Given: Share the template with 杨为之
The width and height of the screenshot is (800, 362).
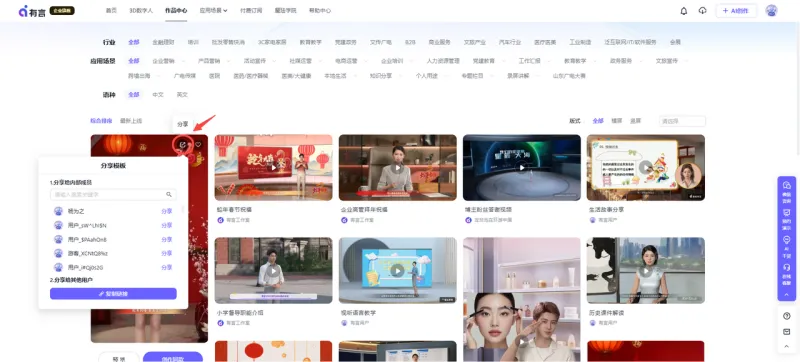Looking at the screenshot, I should [167, 212].
